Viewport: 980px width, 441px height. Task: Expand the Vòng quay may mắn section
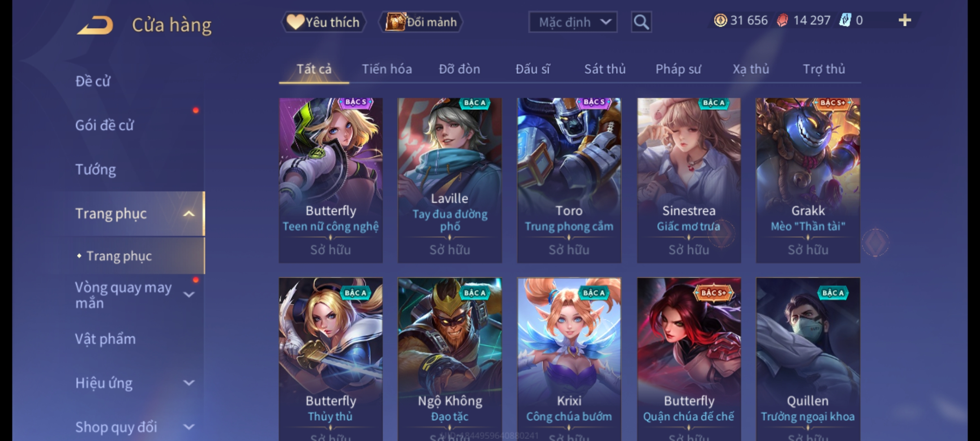click(189, 295)
